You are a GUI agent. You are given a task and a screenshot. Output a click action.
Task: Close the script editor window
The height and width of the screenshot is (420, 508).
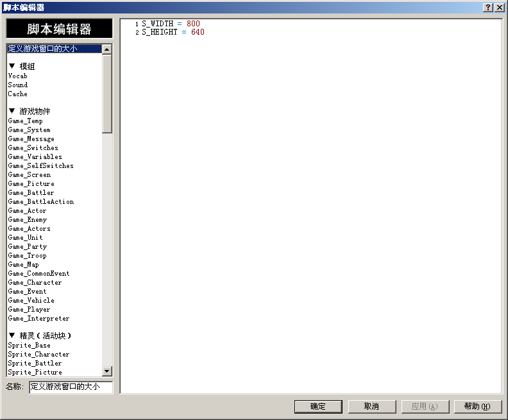(x=500, y=8)
